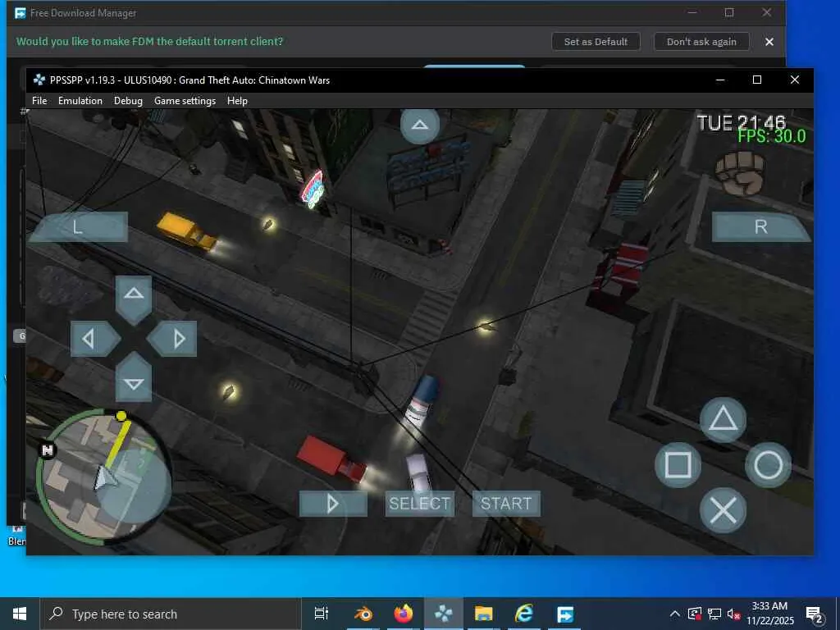Open the Emulation menu
Viewport: 840px width, 630px height.
tap(80, 101)
